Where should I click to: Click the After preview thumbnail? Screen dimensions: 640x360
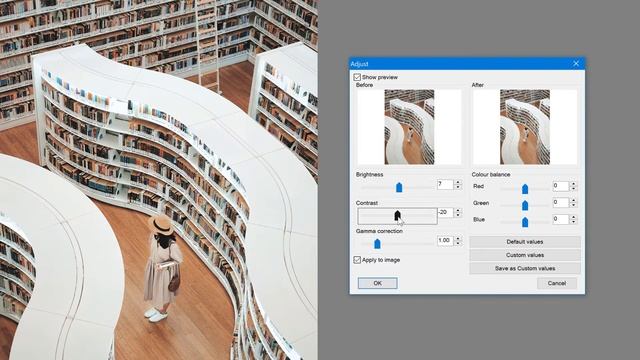(525, 127)
